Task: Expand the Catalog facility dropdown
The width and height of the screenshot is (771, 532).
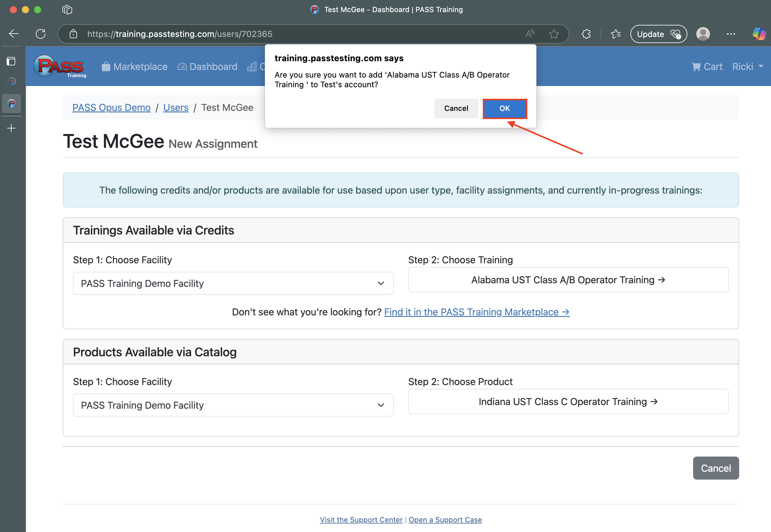Action: pos(233,405)
